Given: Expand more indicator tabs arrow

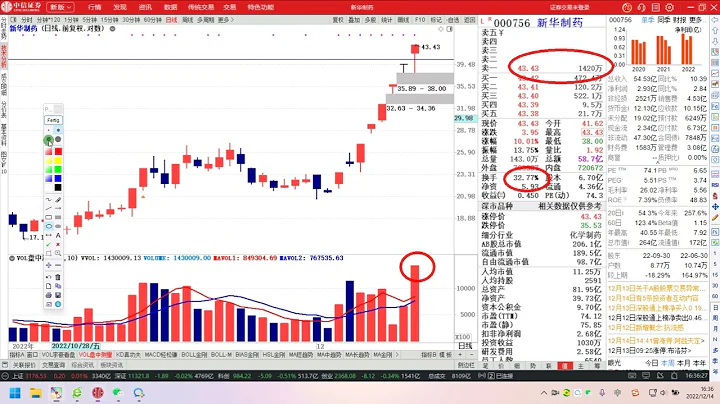Looking at the screenshot, I should coord(397,355).
